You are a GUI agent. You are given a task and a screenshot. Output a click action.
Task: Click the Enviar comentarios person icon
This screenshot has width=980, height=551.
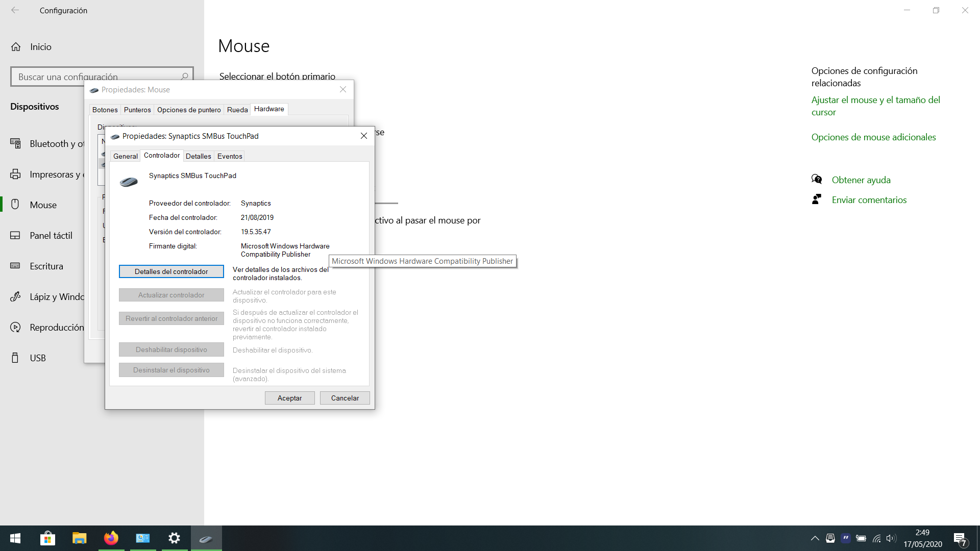click(x=817, y=199)
